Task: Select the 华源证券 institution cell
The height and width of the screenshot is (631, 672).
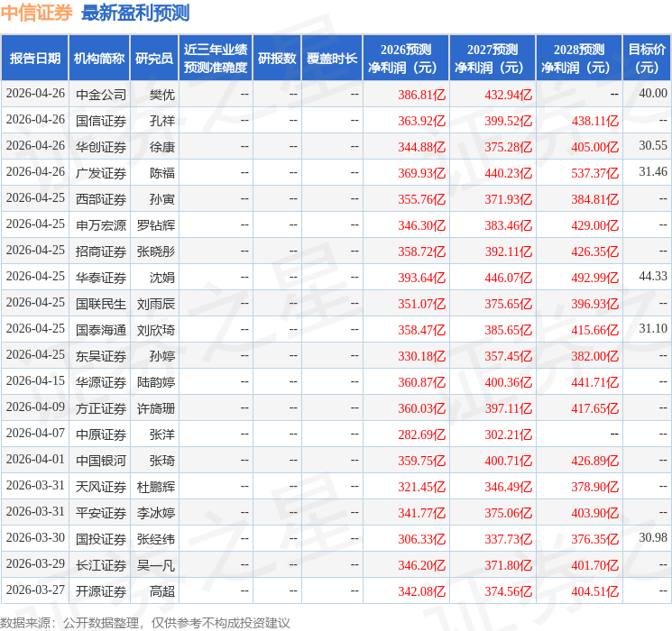Action: [x=101, y=382]
